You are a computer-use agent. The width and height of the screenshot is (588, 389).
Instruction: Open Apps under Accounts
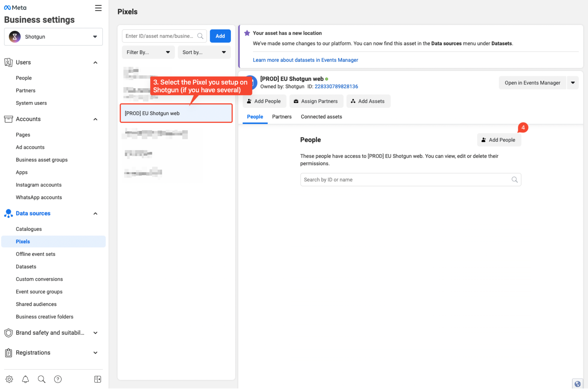(22, 172)
